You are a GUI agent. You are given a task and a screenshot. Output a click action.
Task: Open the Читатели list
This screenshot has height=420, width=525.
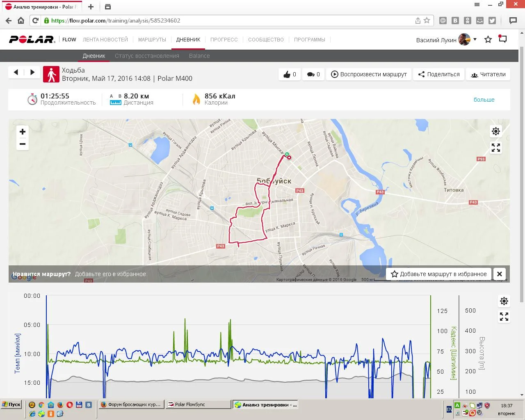(x=488, y=74)
